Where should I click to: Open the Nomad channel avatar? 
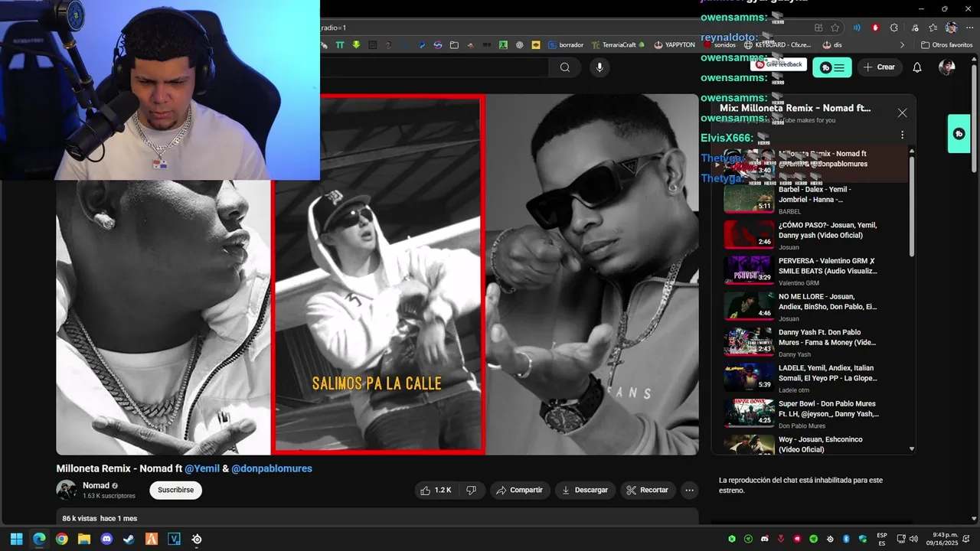[67, 490]
